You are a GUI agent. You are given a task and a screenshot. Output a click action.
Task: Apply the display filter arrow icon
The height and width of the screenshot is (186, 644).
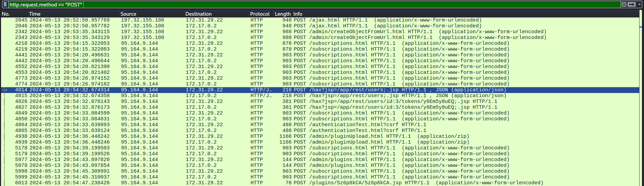coord(632,4)
